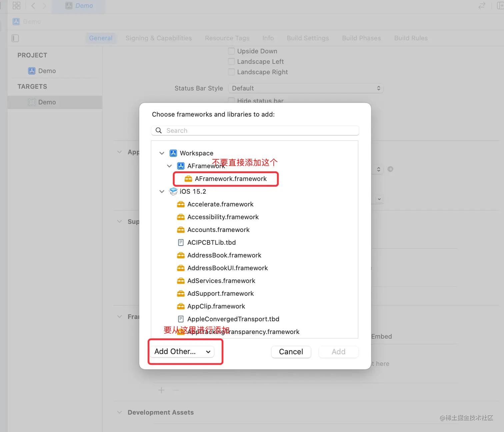Open the Status Bar Style dropdown
The image size is (504, 432).
[x=306, y=88]
